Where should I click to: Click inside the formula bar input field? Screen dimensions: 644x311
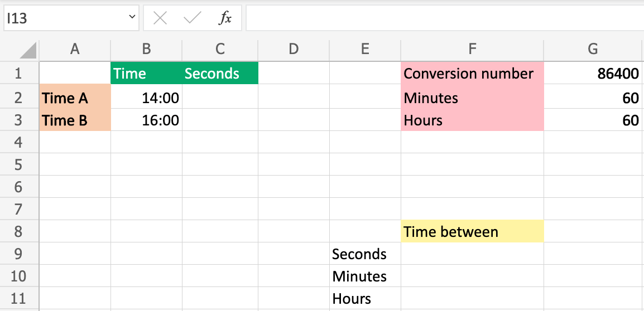pos(444,18)
